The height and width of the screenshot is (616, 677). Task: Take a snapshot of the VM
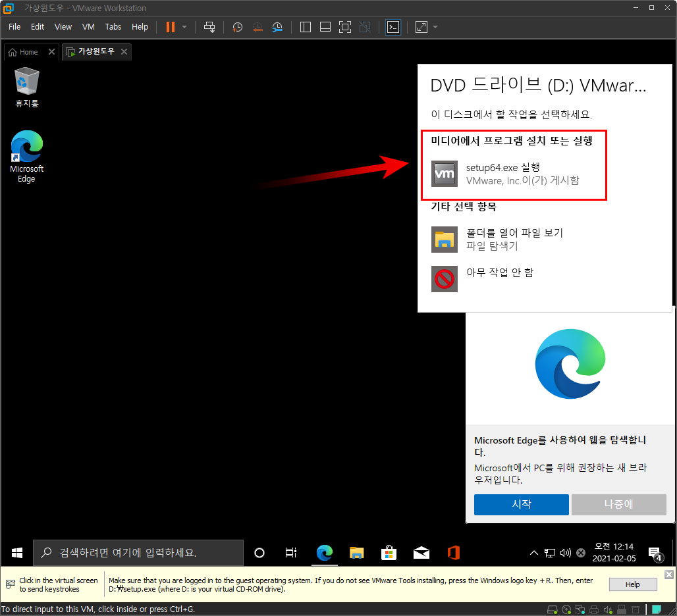pyautogui.click(x=237, y=27)
